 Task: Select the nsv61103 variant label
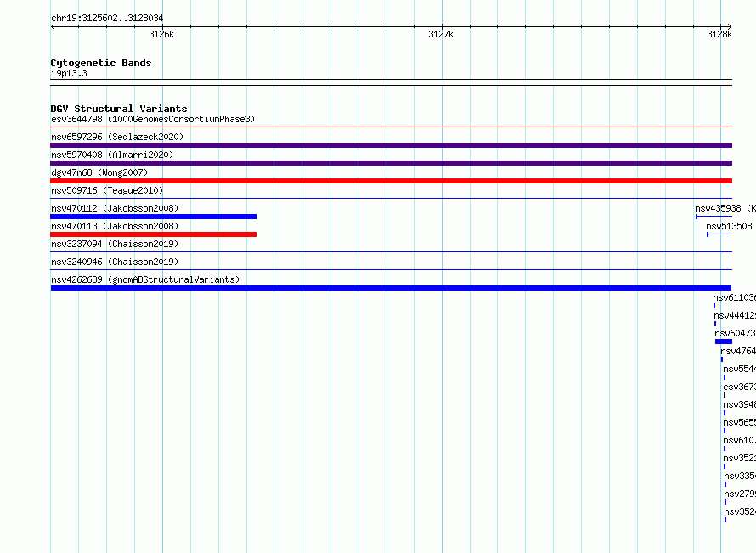click(734, 297)
